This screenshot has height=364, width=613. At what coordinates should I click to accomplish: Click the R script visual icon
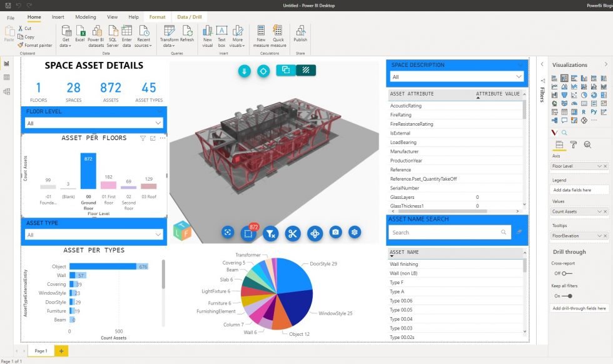coord(582,111)
